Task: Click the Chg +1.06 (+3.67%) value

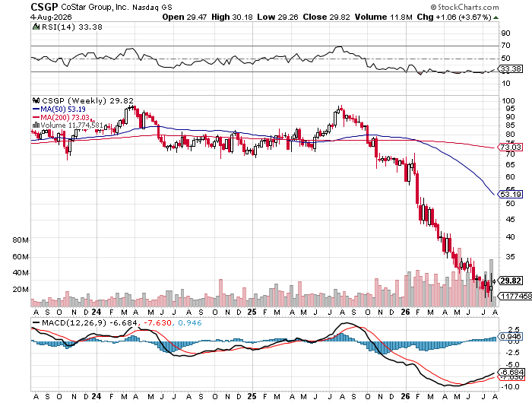Action: coord(454,17)
